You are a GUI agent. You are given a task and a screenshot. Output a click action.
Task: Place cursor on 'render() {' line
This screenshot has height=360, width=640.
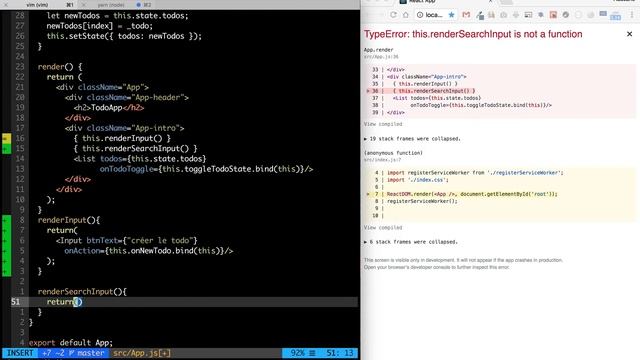pyautogui.click(x=60, y=67)
